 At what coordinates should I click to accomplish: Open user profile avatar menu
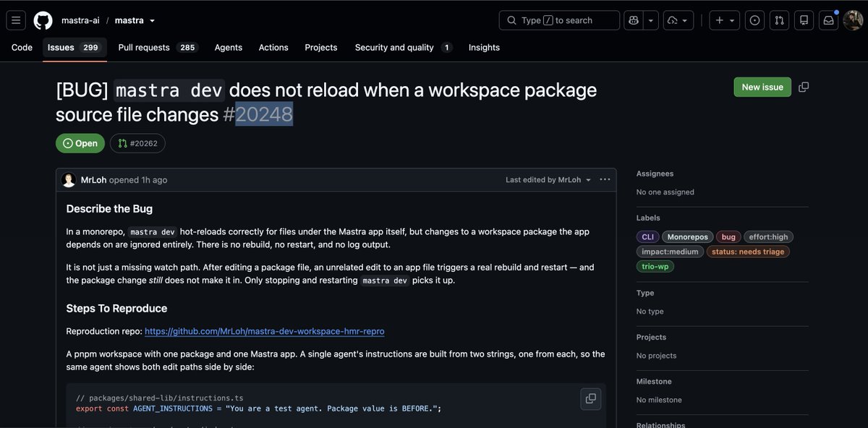click(852, 20)
